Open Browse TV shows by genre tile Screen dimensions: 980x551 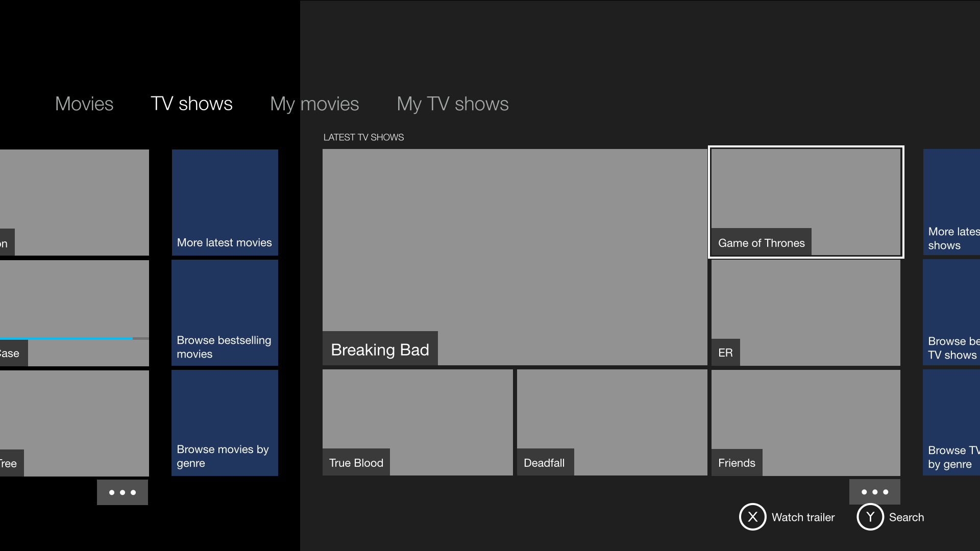pos(951,422)
